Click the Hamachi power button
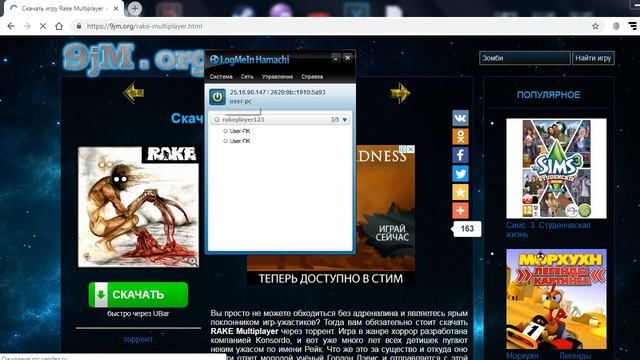640x360 pixels. coord(217,97)
